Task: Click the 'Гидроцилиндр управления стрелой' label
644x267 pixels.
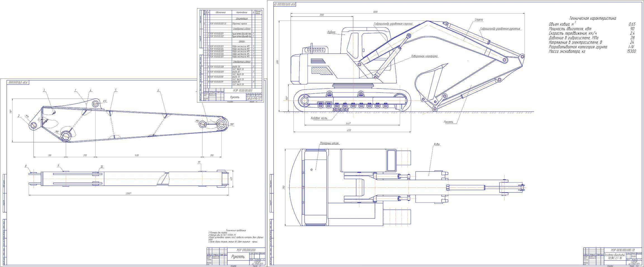Action: [x=393, y=24]
